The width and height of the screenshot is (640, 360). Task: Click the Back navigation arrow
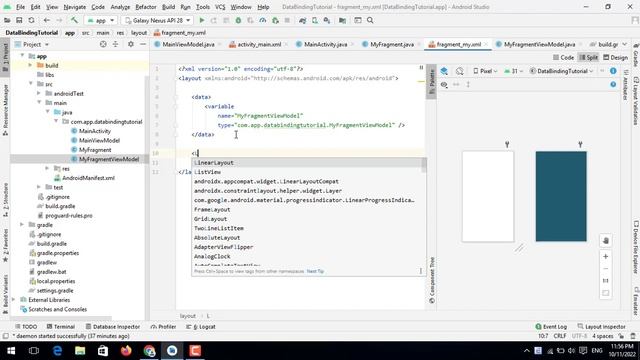pos(47,20)
